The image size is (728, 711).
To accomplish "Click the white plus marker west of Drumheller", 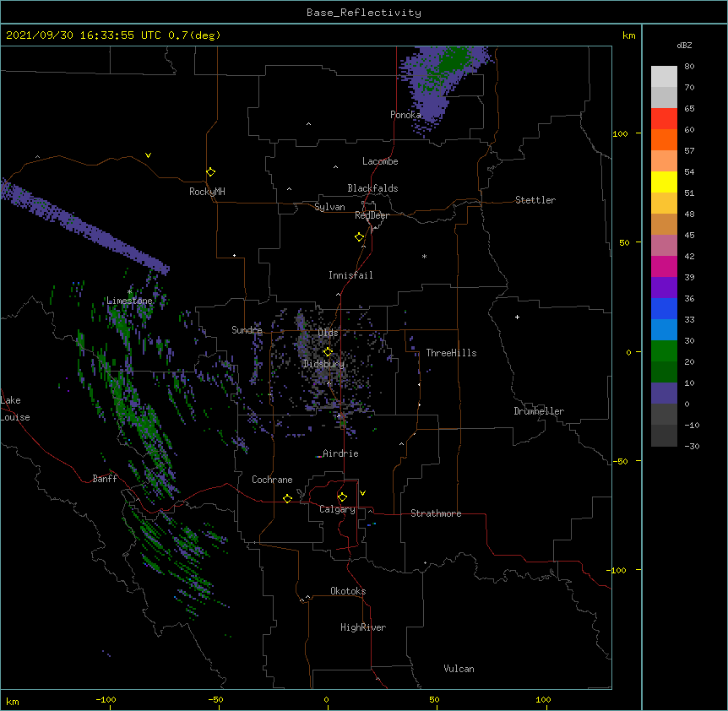I will pyautogui.click(x=517, y=317).
